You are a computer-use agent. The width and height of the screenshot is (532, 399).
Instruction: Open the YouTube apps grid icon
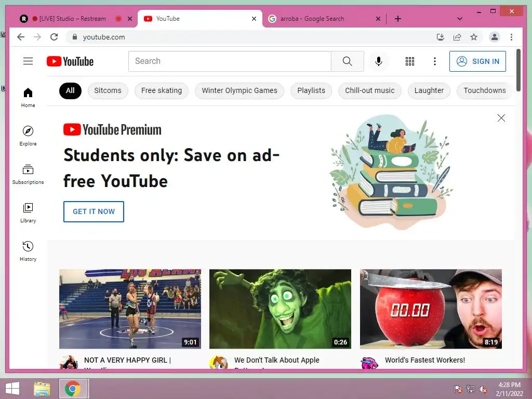pyautogui.click(x=410, y=61)
